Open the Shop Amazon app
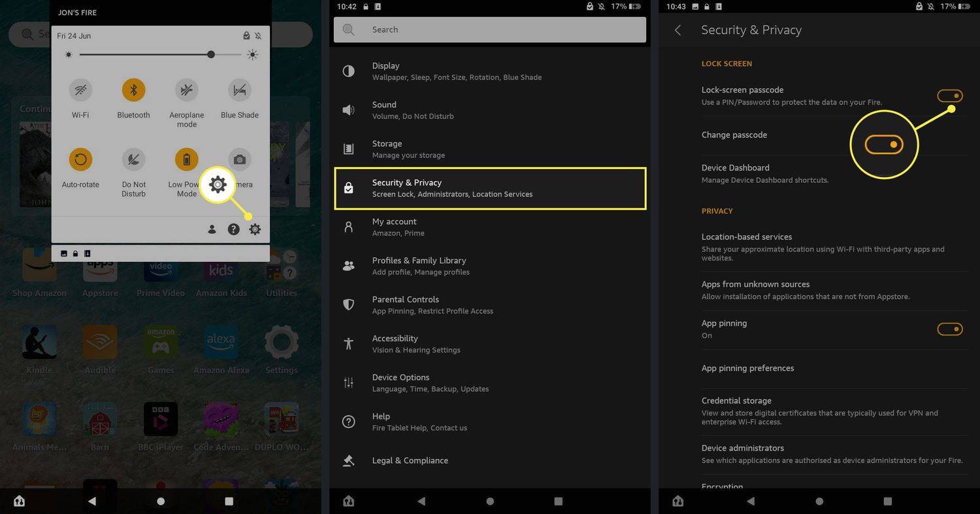980x514 pixels. (x=39, y=272)
